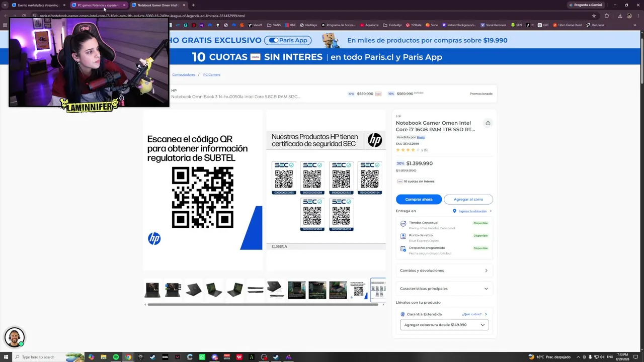This screenshot has width=644, height=362.
Task: Click the circular chat avatar widget
Action: tap(14, 337)
